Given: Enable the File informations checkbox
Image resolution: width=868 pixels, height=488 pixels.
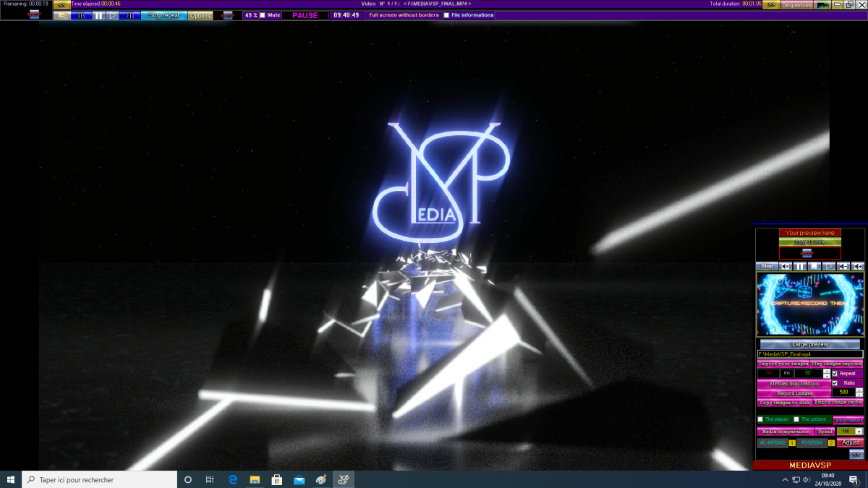Looking at the screenshot, I should coord(446,15).
